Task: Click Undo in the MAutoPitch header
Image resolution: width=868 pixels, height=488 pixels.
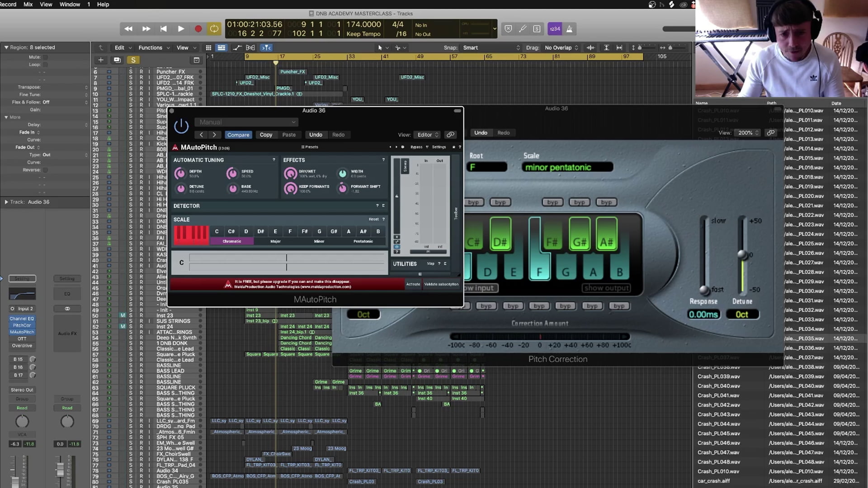Action: (x=316, y=135)
